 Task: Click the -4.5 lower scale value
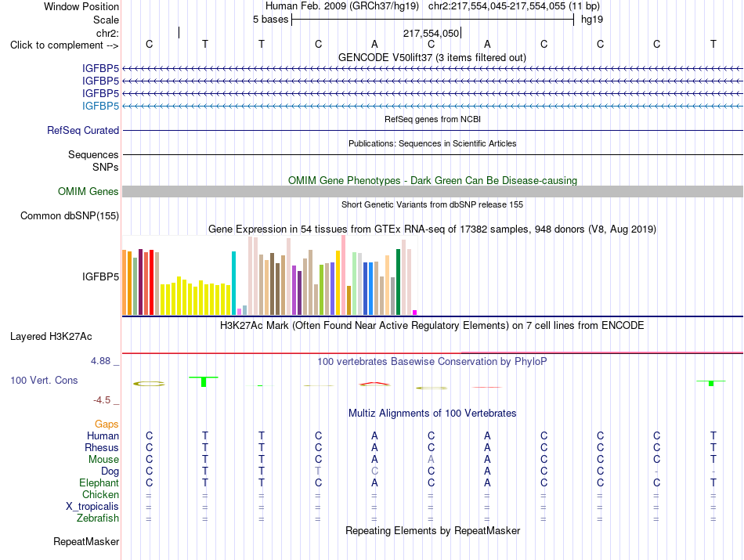(102, 400)
